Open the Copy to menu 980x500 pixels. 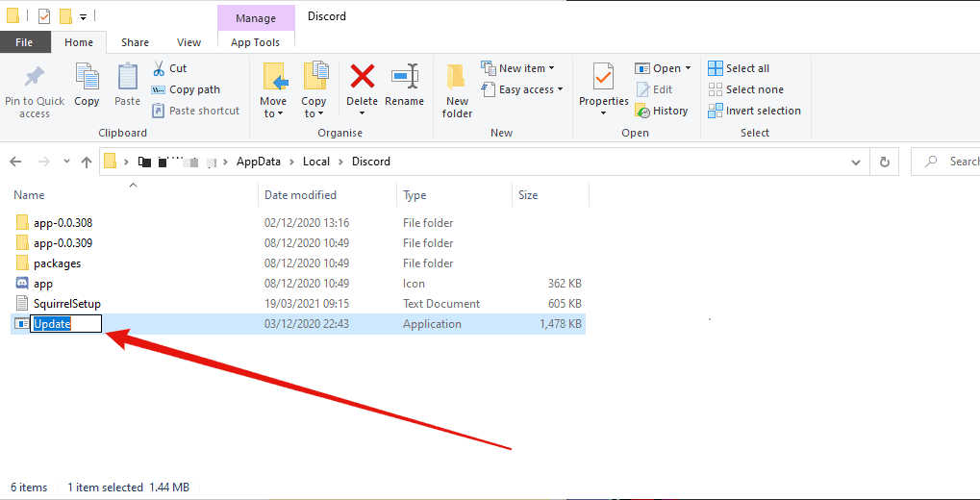tap(314, 90)
